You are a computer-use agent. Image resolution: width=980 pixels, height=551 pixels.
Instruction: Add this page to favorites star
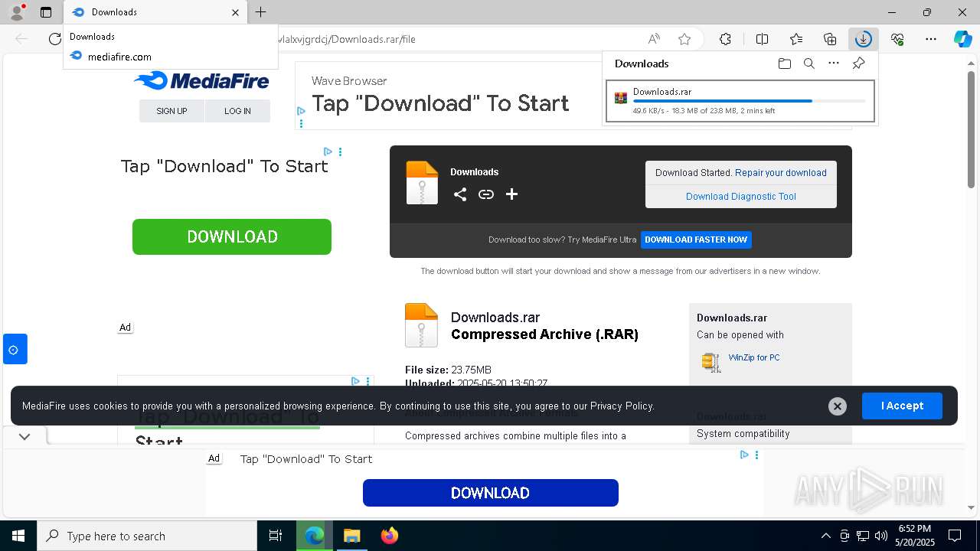click(684, 39)
